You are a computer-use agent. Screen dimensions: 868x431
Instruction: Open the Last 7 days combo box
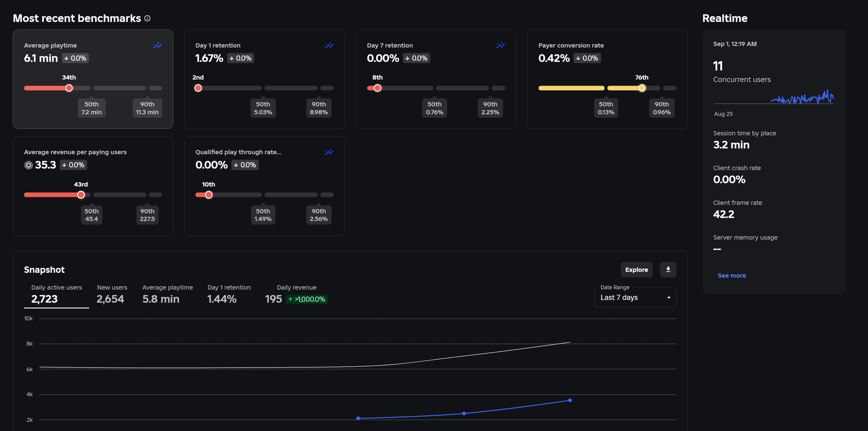pyautogui.click(x=635, y=297)
